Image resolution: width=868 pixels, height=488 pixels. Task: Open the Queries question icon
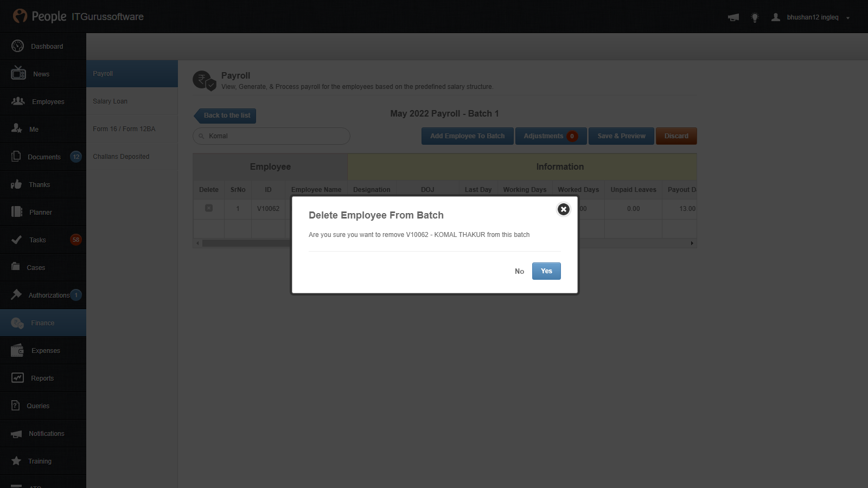16,405
